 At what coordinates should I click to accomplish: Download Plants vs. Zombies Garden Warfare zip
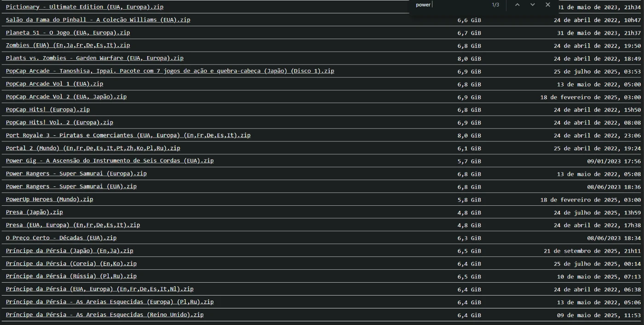tap(94, 58)
